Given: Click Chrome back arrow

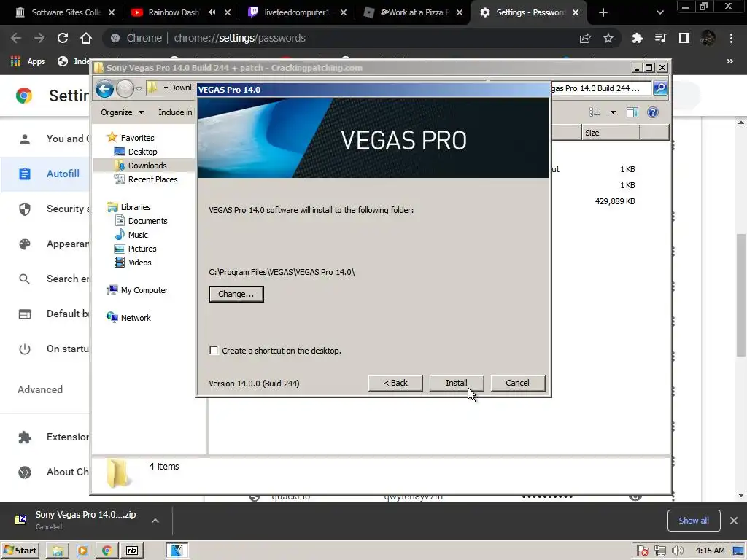Looking at the screenshot, I should click(16, 38).
